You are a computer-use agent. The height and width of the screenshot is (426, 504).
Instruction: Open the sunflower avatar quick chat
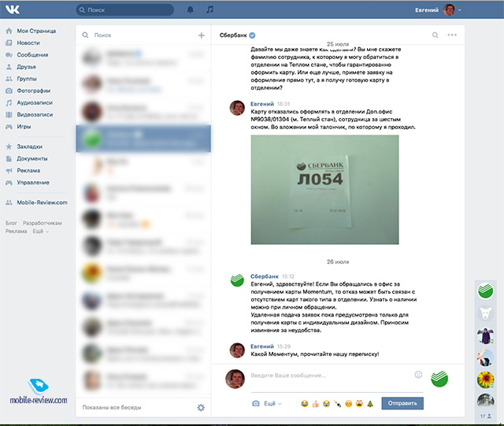click(x=485, y=380)
